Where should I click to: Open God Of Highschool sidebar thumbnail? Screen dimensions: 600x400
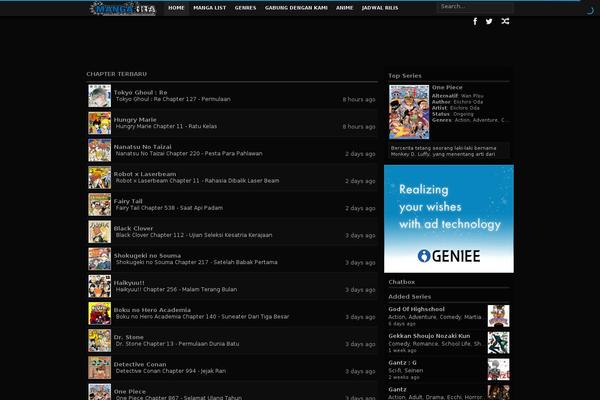coord(498,316)
